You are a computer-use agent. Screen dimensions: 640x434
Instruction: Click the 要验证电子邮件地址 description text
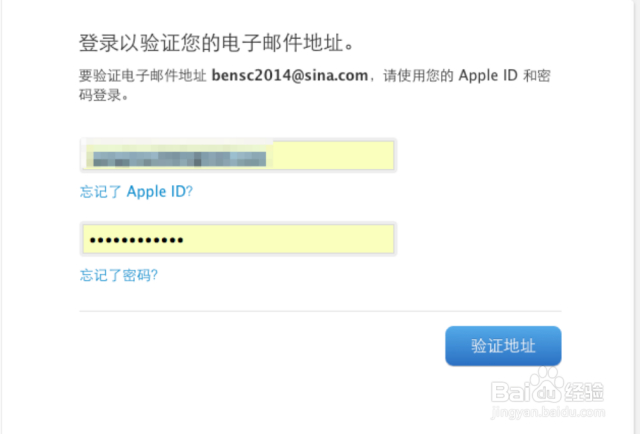coord(143,76)
